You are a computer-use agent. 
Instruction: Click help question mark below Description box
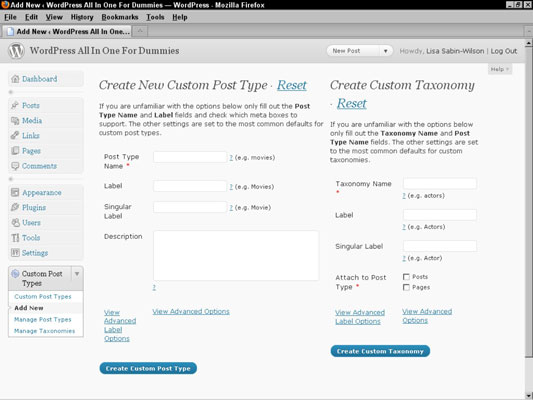pos(154,288)
